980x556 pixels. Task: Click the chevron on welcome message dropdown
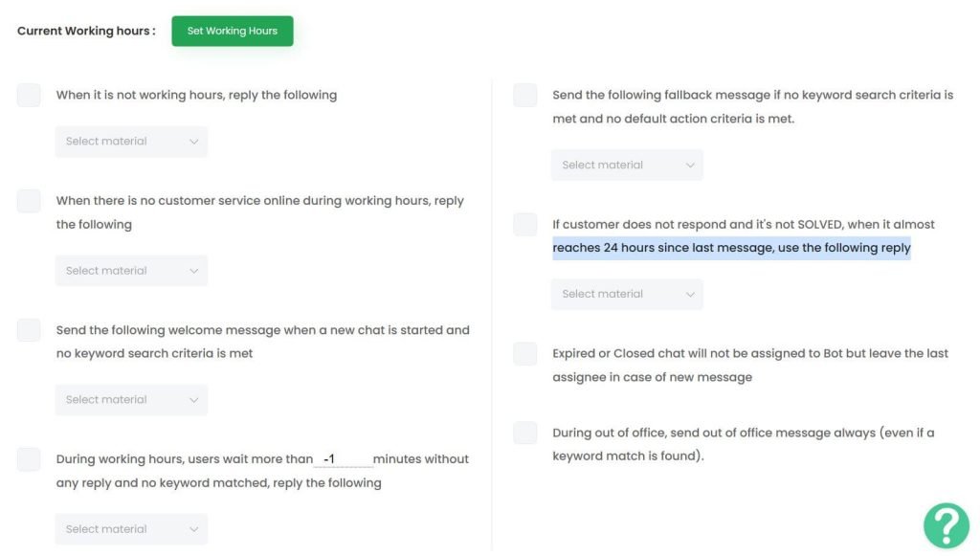tap(193, 400)
